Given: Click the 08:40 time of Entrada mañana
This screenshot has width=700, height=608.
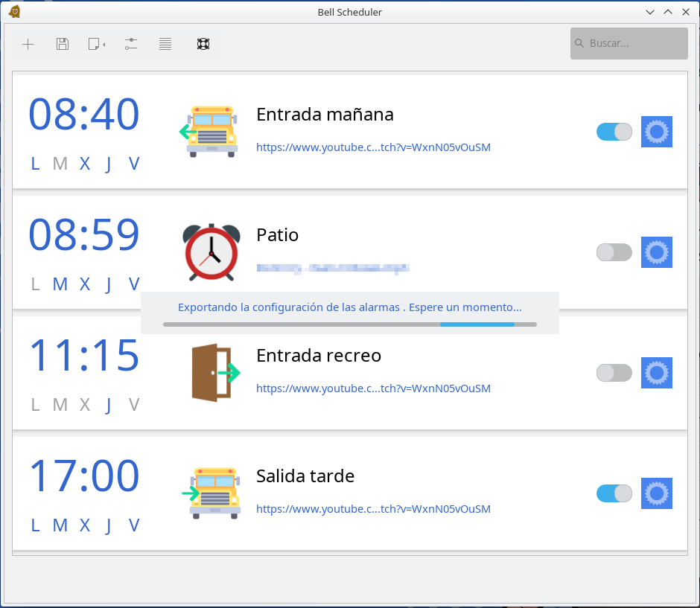Looking at the screenshot, I should [x=83, y=115].
